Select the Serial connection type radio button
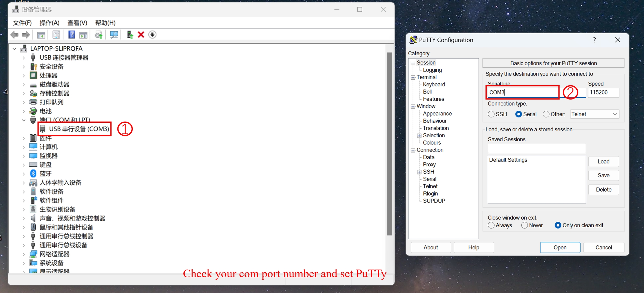 [518, 114]
